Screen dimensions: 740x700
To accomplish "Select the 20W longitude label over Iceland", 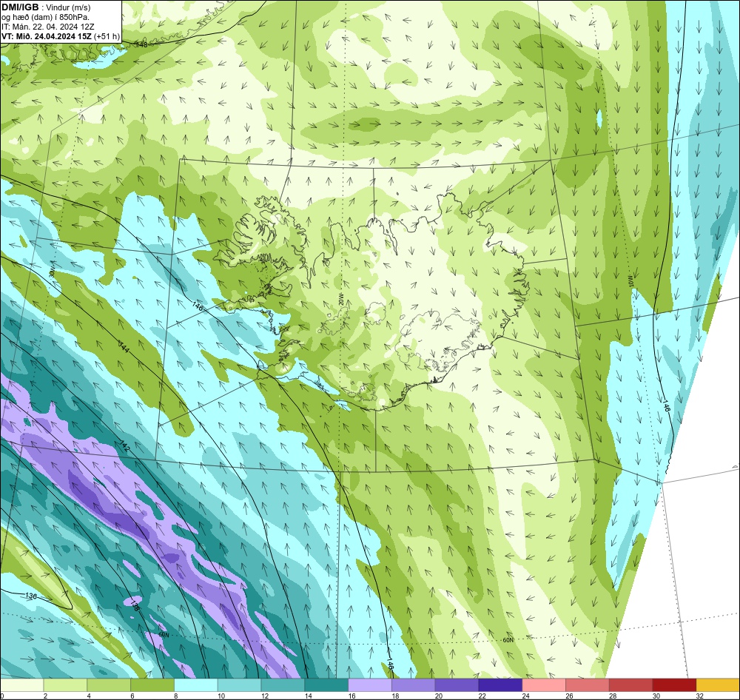I will (x=340, y=298).
